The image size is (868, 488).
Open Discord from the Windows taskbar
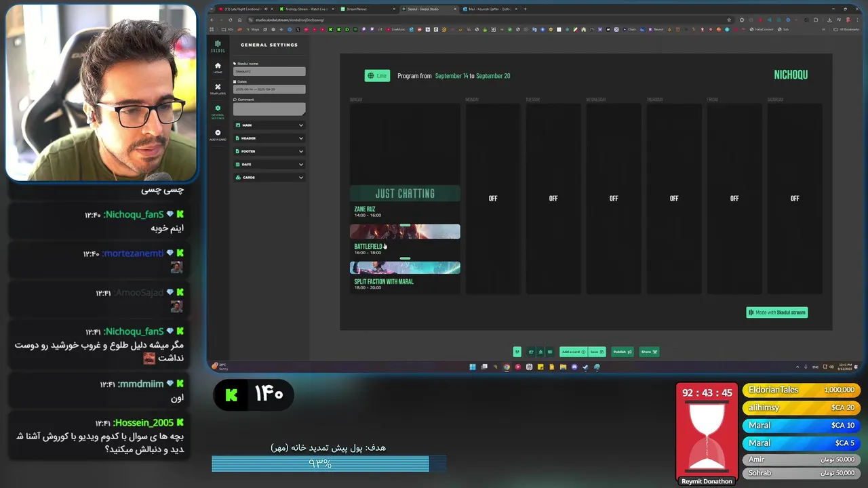coord(574,367)
